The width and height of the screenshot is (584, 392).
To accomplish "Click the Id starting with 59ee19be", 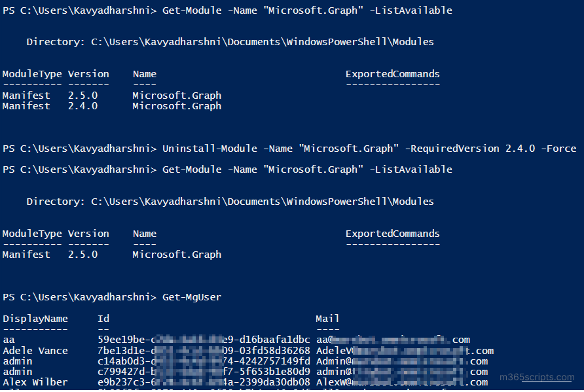I will [204, 340].
